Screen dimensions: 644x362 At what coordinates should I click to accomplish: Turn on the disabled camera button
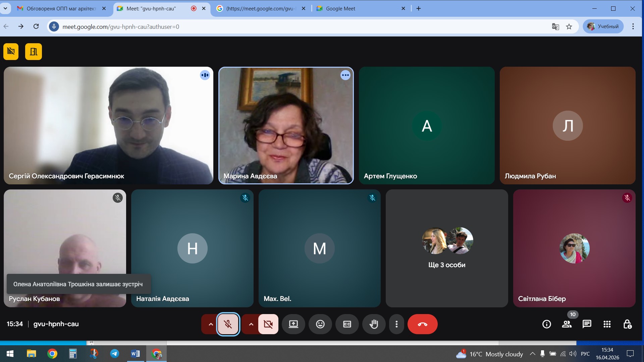click(x=268, y=324)
